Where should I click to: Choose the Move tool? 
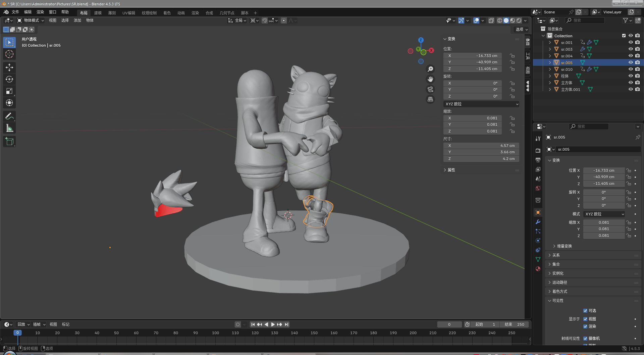pyautogui.click(x=9, y=67)
